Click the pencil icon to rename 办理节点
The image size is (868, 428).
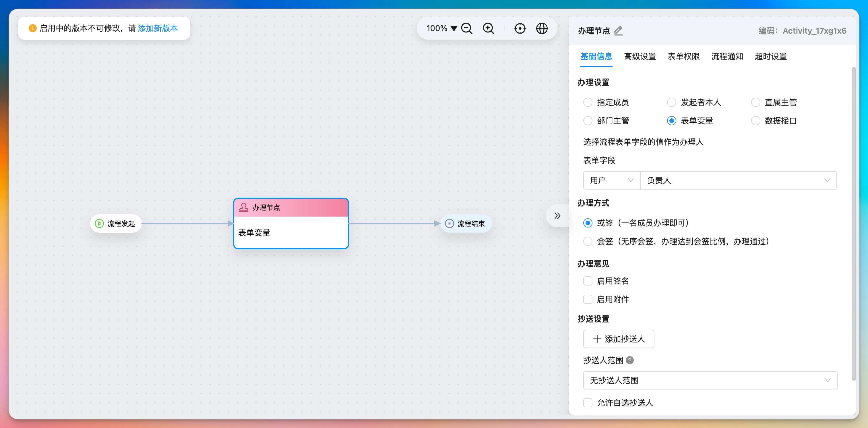click(x=618, y=31)
